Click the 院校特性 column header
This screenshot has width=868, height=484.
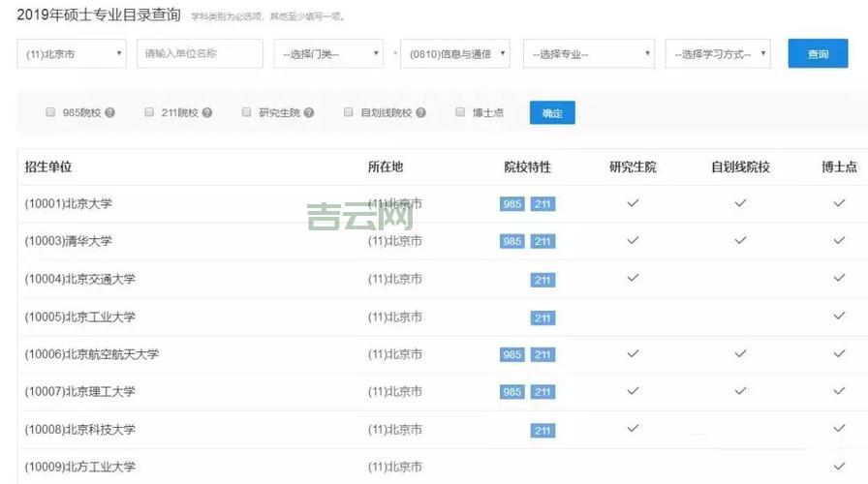click(528, 167)
